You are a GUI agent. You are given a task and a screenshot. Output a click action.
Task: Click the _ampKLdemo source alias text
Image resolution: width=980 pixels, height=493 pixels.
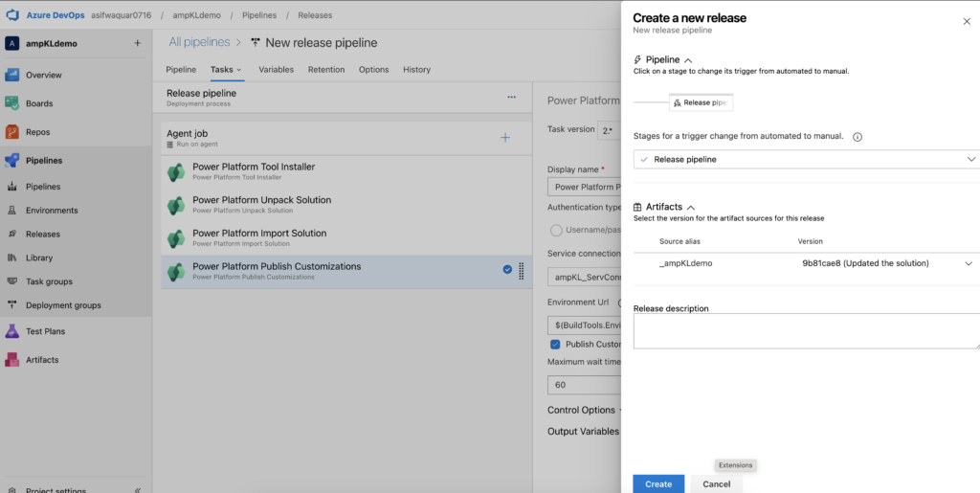[x=685, y=263]
